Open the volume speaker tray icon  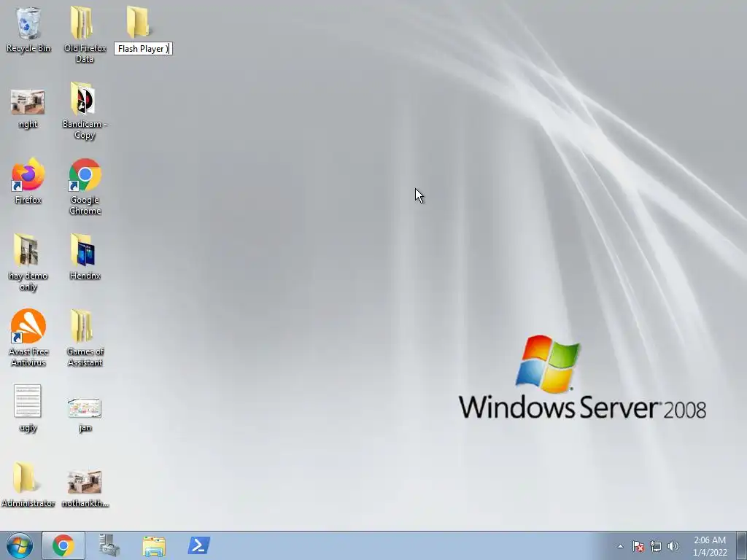click(x=673, y=546)
